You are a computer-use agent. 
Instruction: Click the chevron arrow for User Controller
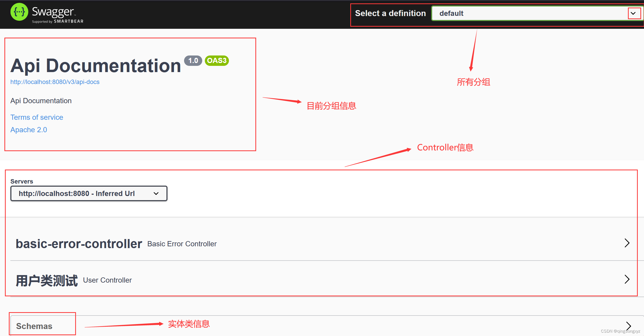[x=627, y=279]
